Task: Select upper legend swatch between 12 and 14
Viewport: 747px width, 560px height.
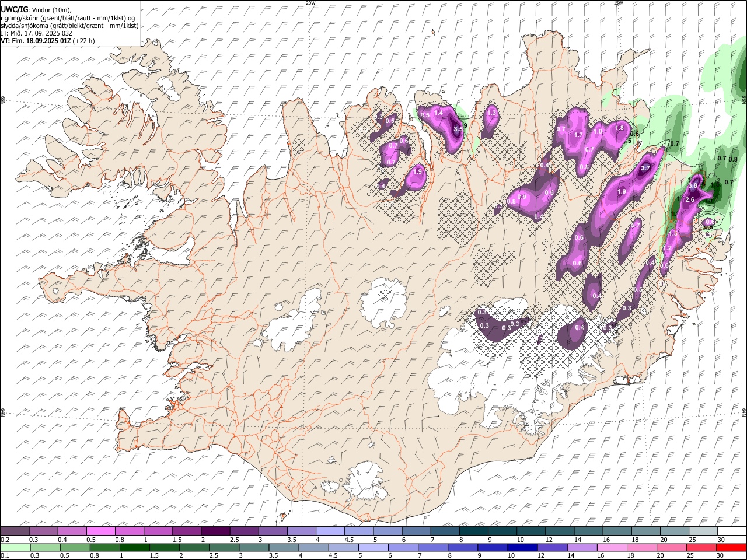Action: (x=559, y=531)
